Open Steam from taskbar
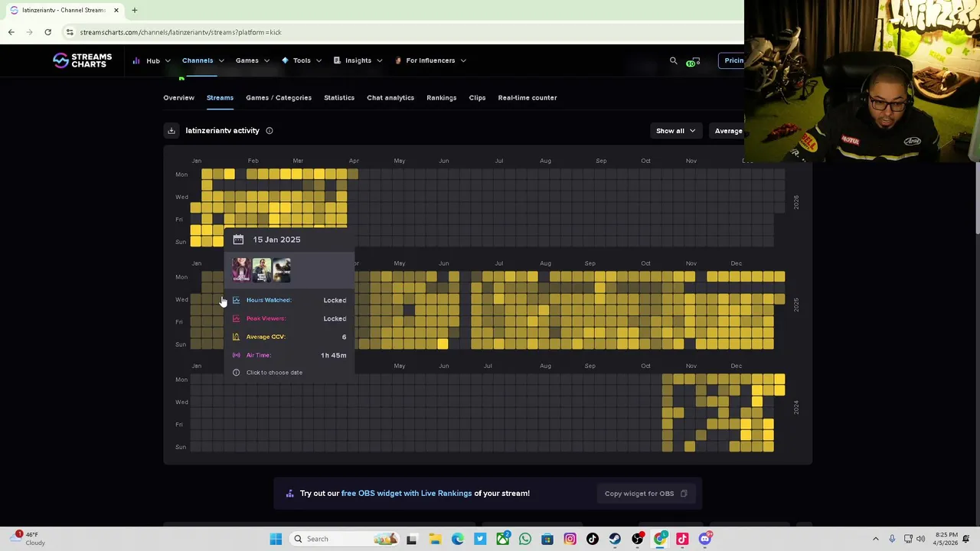Image resolution: width=980 pixels, height=551 pixels. 615,539
